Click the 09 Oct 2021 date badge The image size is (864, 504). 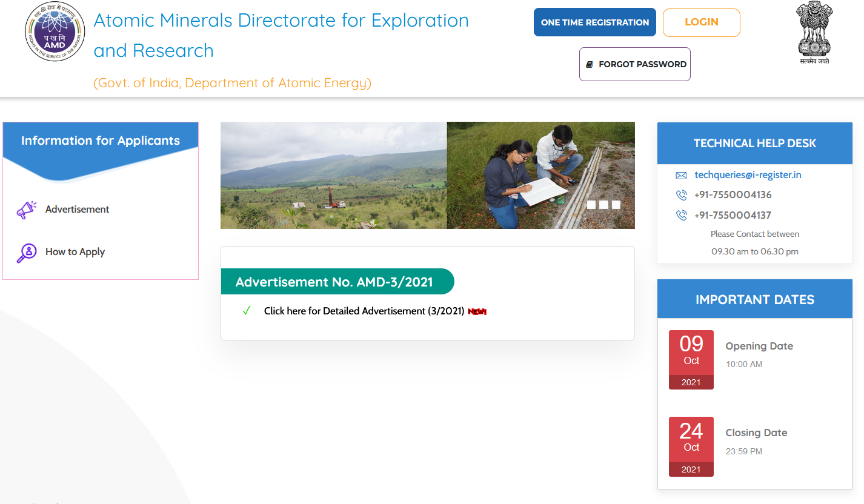pos(691,360)
